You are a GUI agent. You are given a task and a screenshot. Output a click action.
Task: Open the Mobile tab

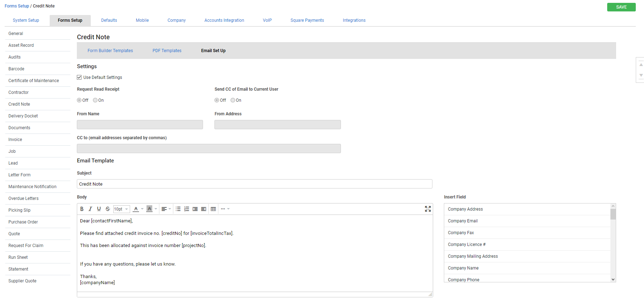142,20
